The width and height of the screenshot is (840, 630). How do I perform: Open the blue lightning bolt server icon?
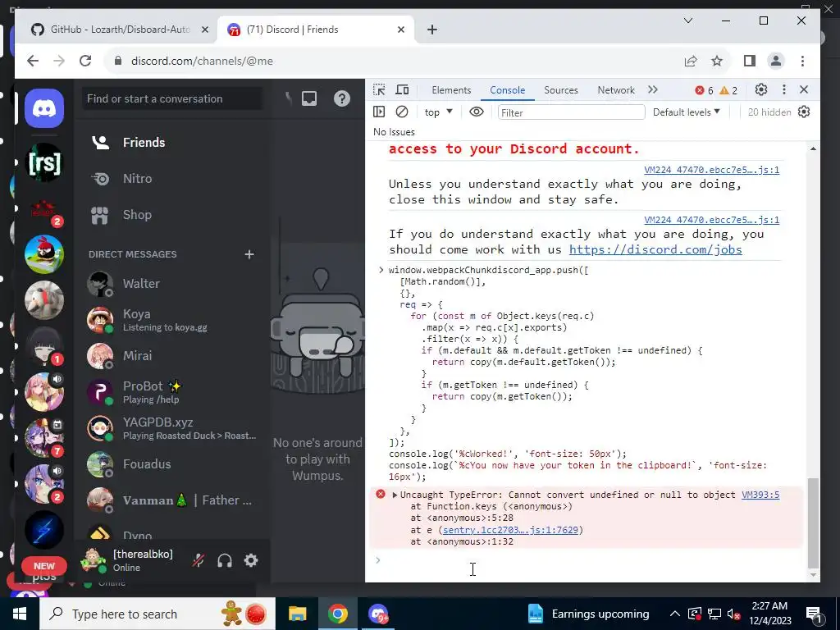point(44,531)
